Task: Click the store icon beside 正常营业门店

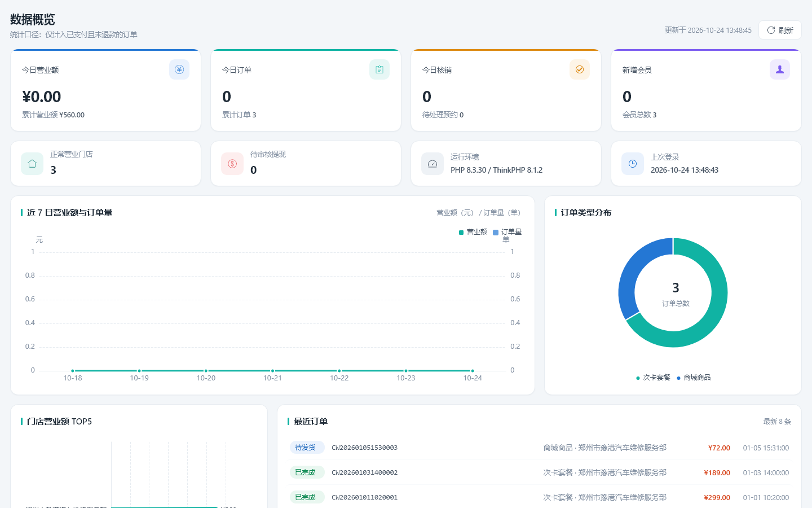Action: (x=32, y=164)
